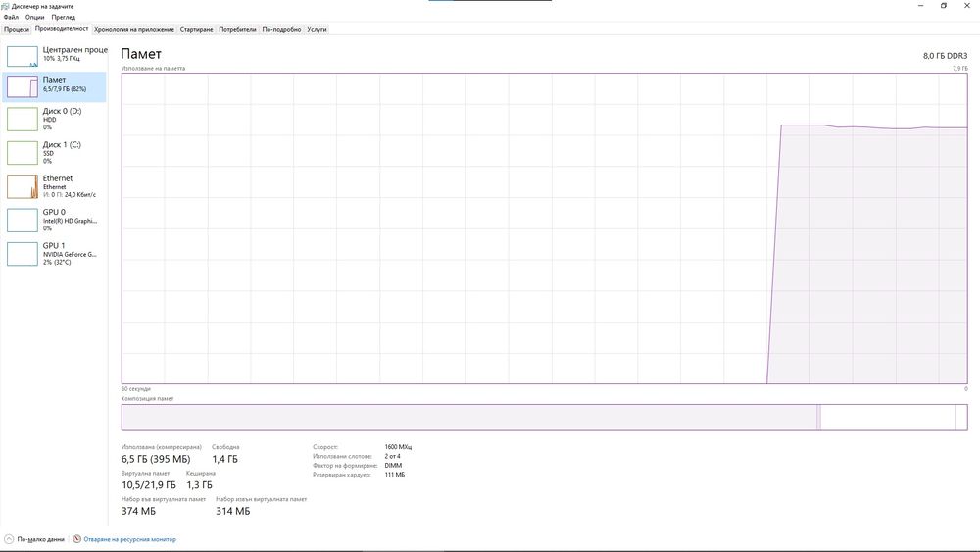Click the memory composition bar

click(x=544, y=417)
